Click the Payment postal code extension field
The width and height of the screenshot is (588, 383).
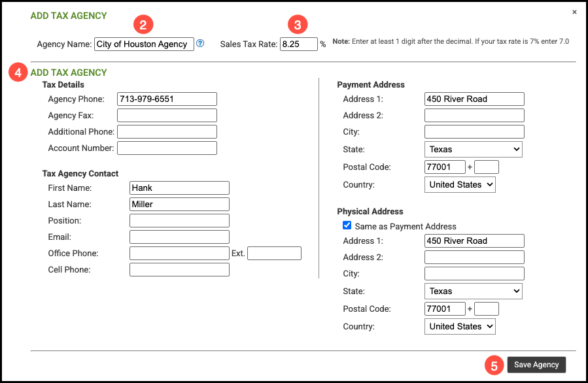coord(487,167)
